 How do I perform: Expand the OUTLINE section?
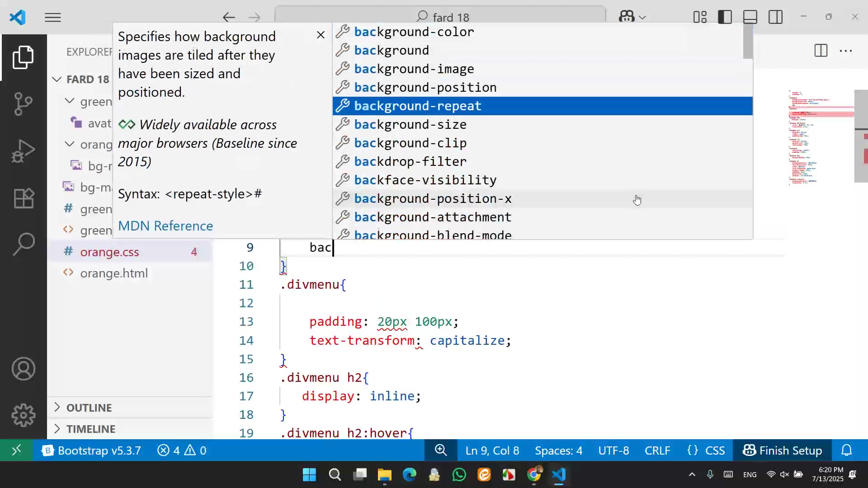pos(89,408)
